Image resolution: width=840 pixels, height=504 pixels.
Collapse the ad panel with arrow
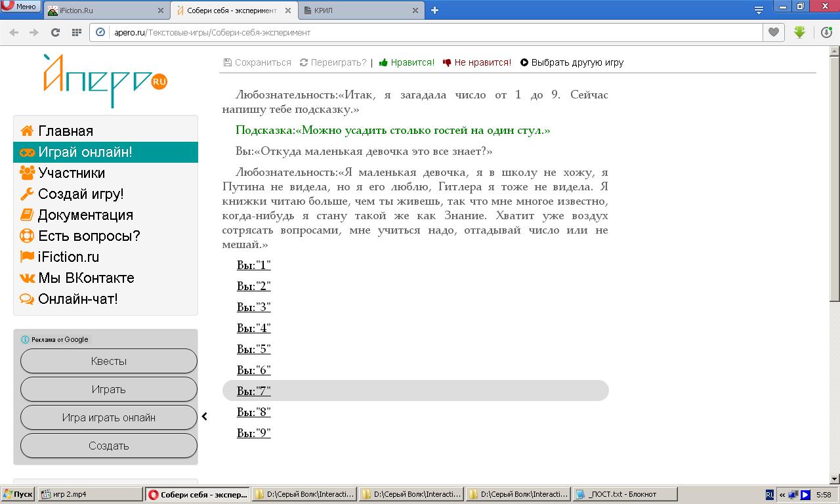tap(205, 416)
